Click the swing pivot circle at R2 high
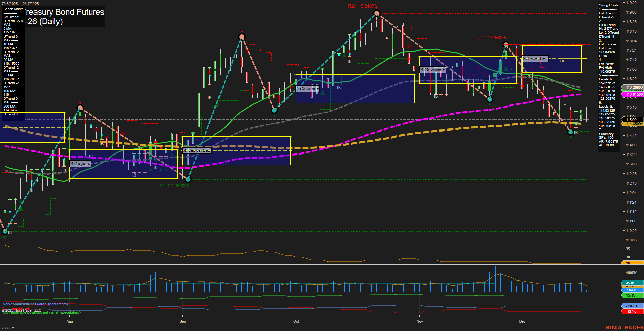Screen dimensions: 644x331 (377, 13)
